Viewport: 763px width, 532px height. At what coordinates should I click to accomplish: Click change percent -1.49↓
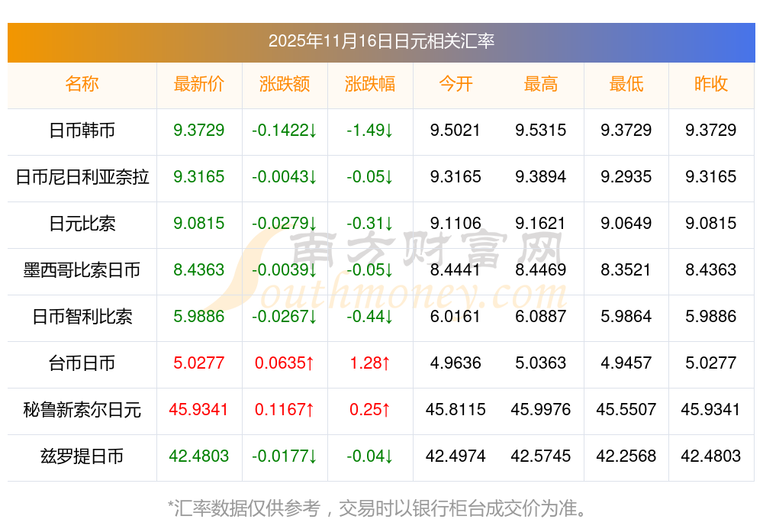click(x=370, y=130)
